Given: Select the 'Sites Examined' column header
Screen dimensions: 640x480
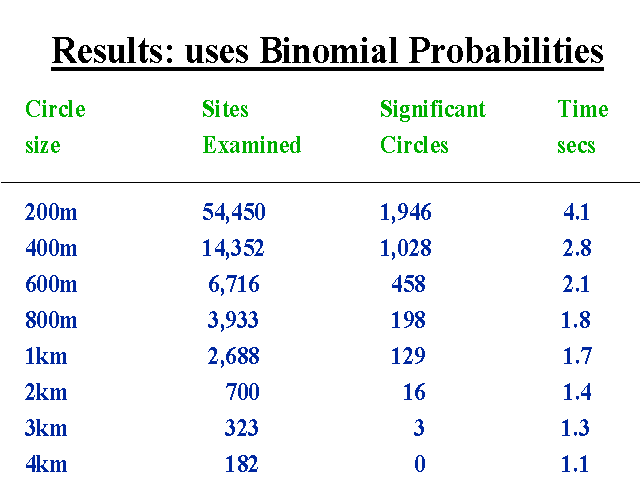Looking at the screenshot, I should pos(252,127).
